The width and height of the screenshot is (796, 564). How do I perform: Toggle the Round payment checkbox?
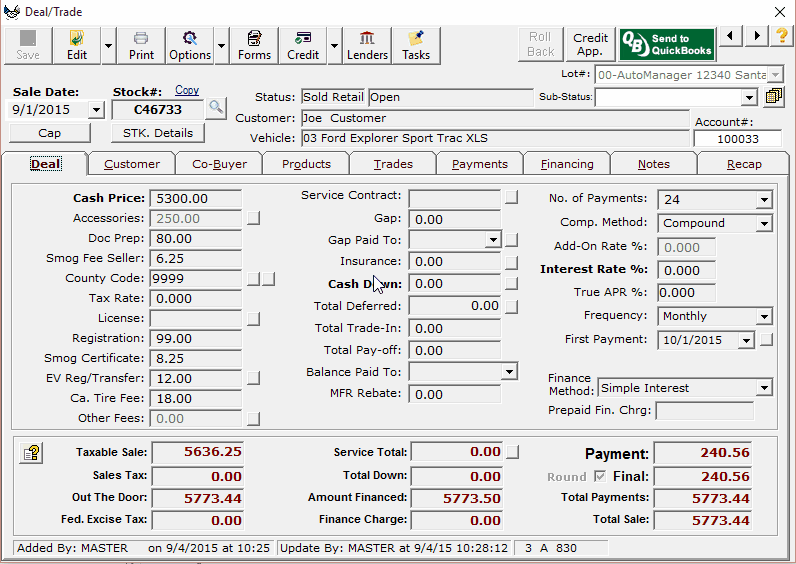coord(600,477)
